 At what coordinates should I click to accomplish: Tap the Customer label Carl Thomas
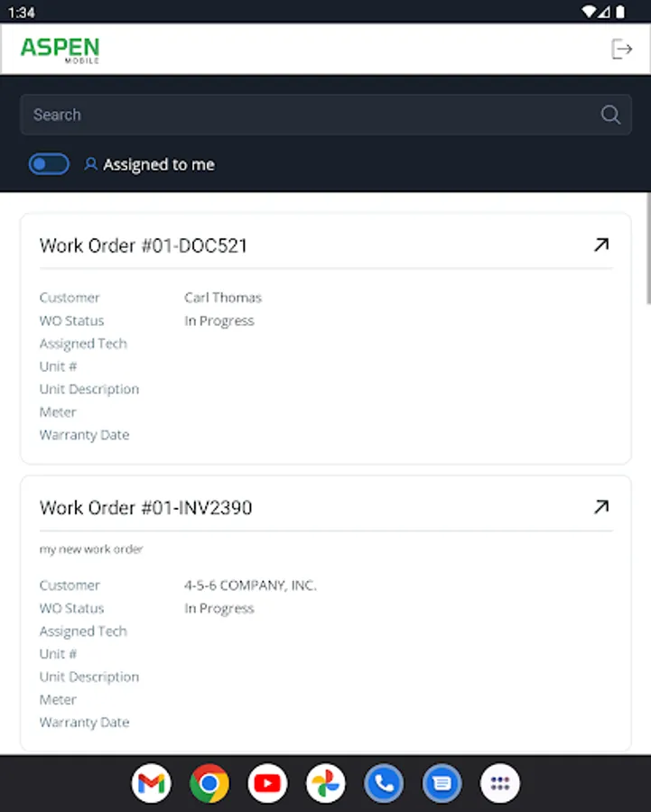(222, 297)
